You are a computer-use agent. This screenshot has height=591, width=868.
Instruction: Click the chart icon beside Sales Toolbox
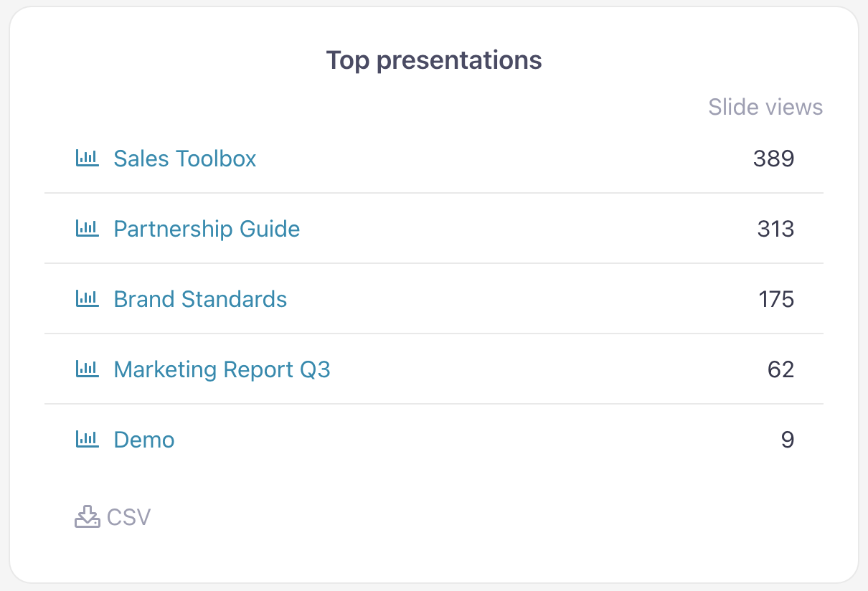tap(87, 159)
